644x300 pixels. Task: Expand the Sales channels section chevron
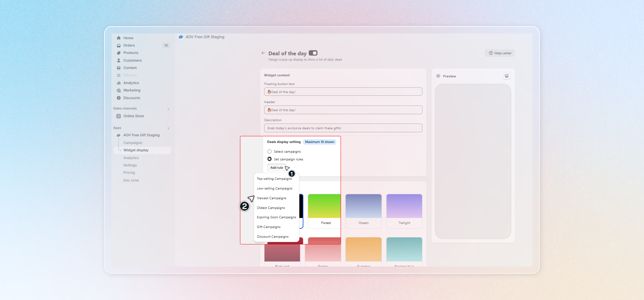168,109
